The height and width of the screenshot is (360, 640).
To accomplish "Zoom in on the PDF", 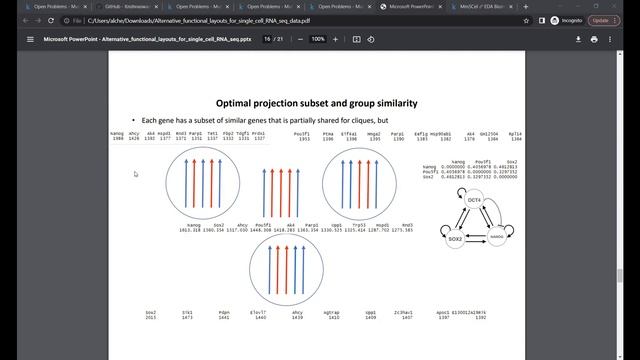I will coord(336,39).
